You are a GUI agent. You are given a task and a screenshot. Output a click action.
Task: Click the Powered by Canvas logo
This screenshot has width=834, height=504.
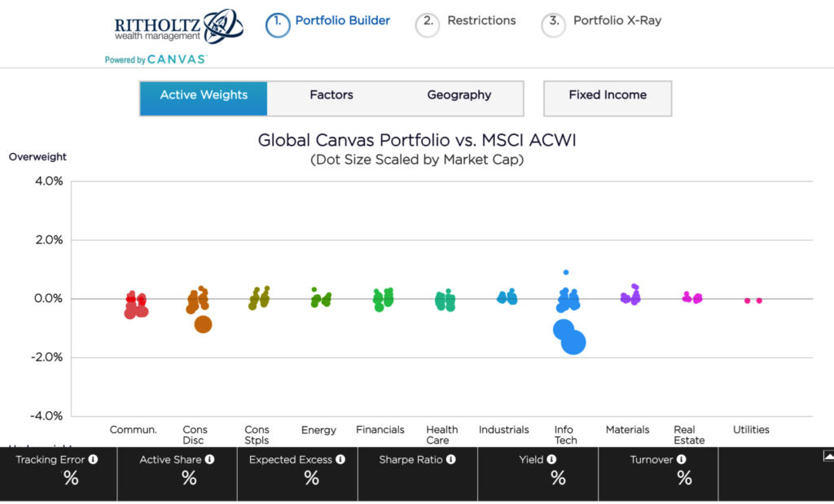click(x=156, y=59)
